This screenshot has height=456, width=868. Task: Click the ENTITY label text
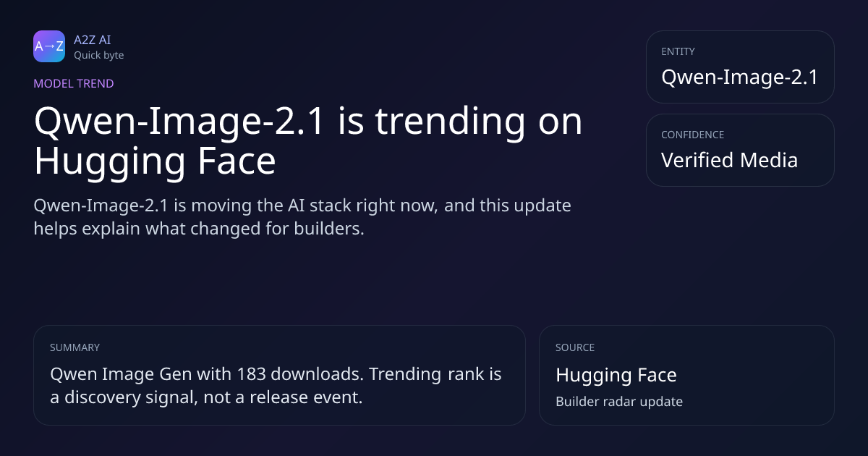[x=678, y=52]
